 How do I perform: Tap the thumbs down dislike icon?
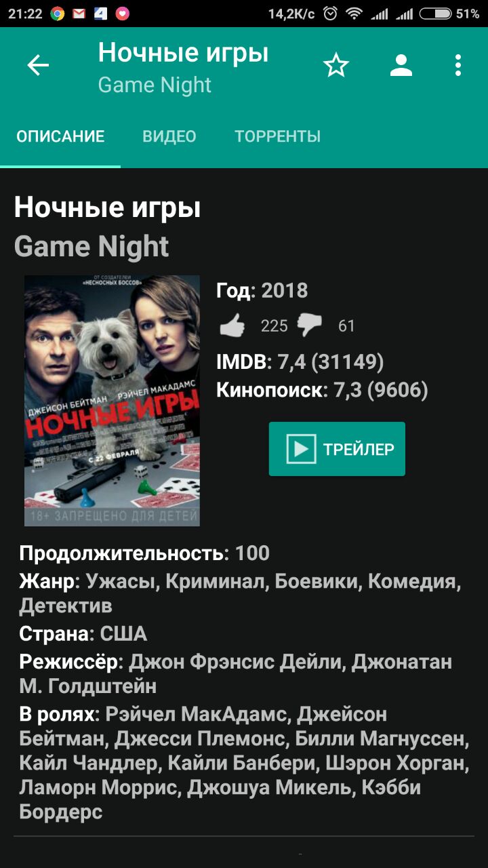[x=310, y=326]
